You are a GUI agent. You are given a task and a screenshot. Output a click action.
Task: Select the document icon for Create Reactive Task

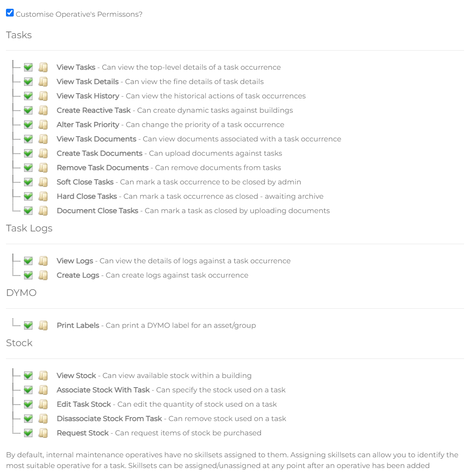tap(43, 110)
